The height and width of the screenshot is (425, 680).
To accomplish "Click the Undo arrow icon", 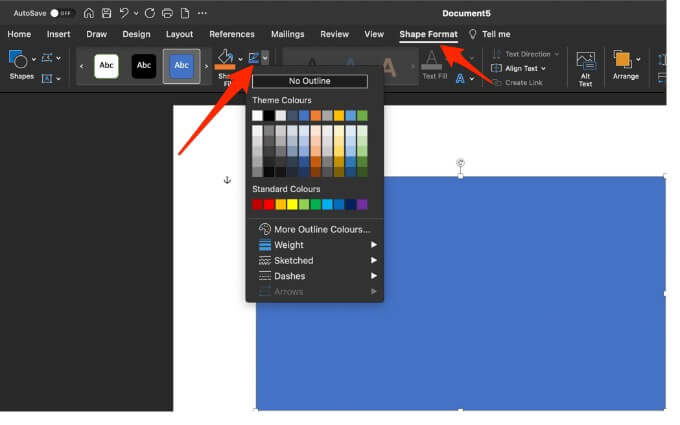I will coord(124,13).
